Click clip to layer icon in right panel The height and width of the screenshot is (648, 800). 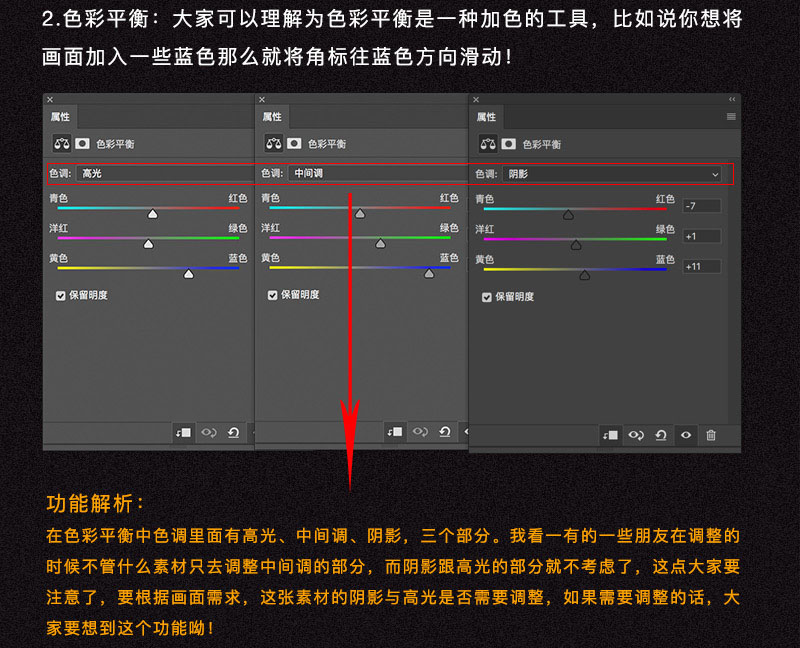(x=610, y=435)
